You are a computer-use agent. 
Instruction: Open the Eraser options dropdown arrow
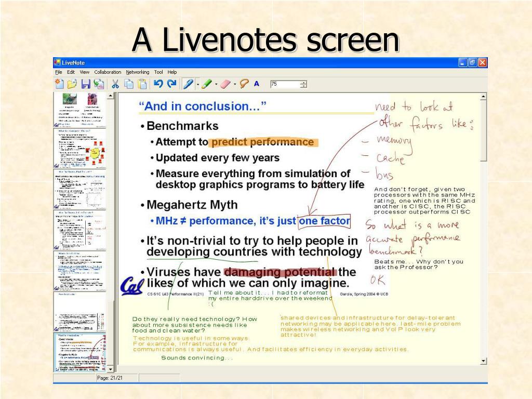(235, 84)
